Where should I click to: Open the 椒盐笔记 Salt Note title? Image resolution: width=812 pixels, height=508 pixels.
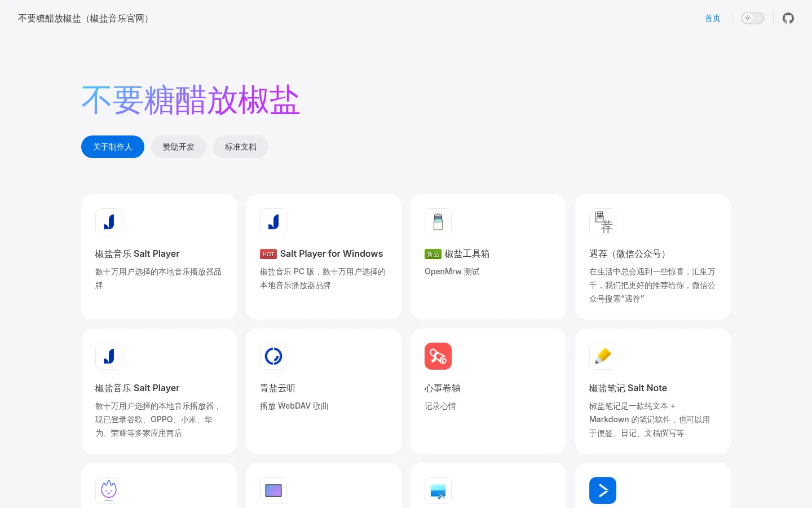[628, 388]
